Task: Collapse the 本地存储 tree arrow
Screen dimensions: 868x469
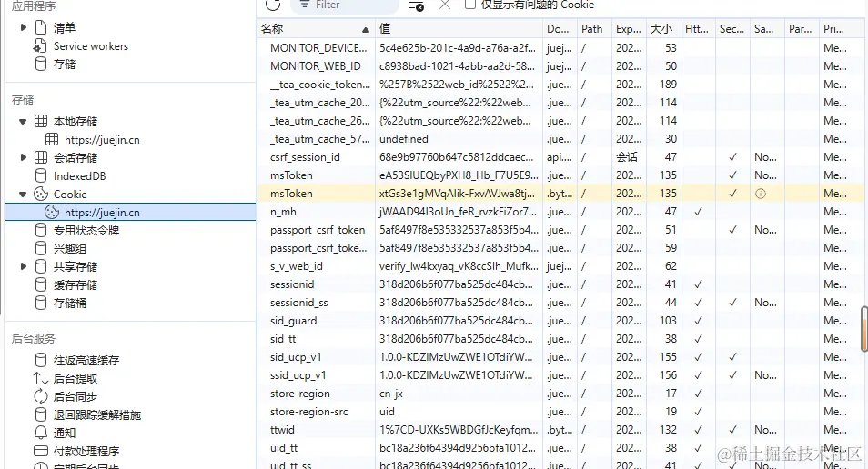Action: [x=23, y=121]
